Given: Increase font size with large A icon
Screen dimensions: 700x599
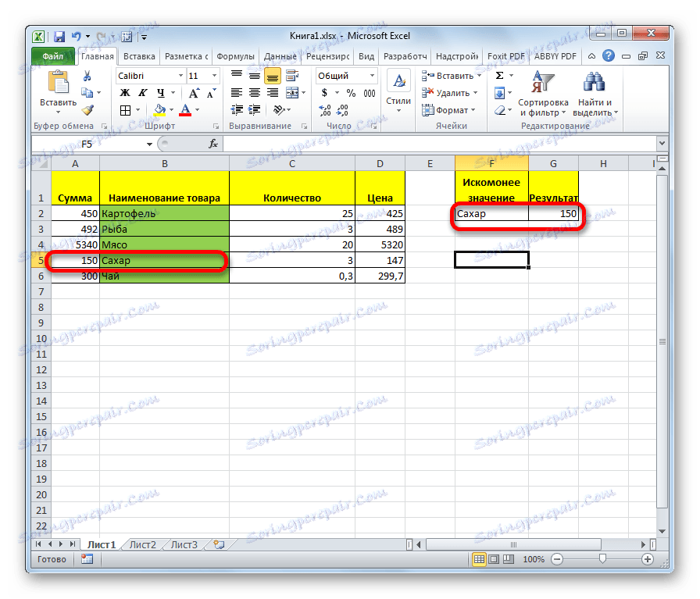Looking at the screenshot, I should click(x=193, y=93).
